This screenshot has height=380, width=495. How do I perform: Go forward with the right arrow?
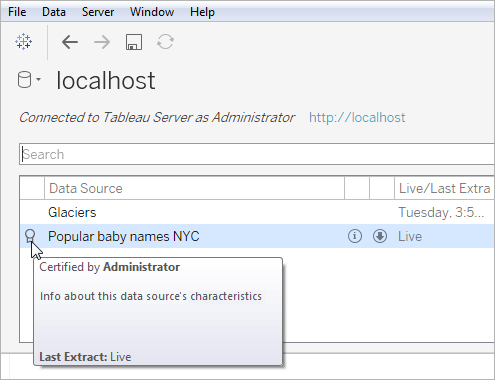pyautogui.click(x=102, y=42)
